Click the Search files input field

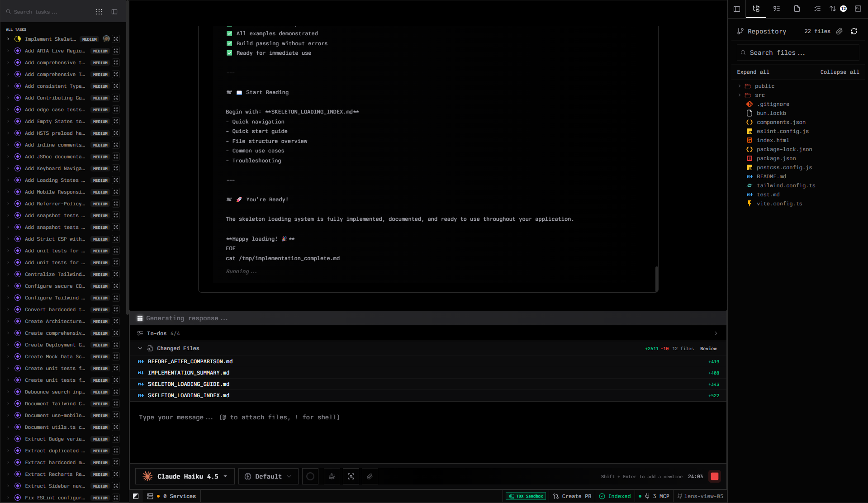tap(798, 52)
